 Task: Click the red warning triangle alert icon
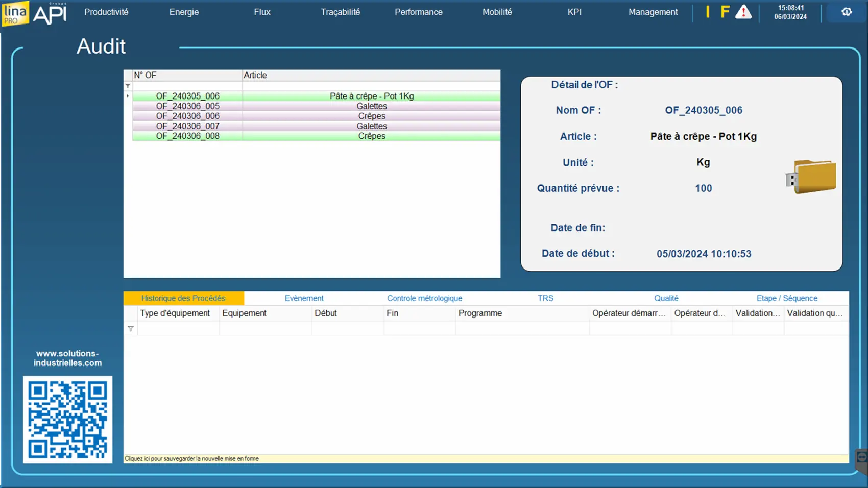[x=743, y=12]
